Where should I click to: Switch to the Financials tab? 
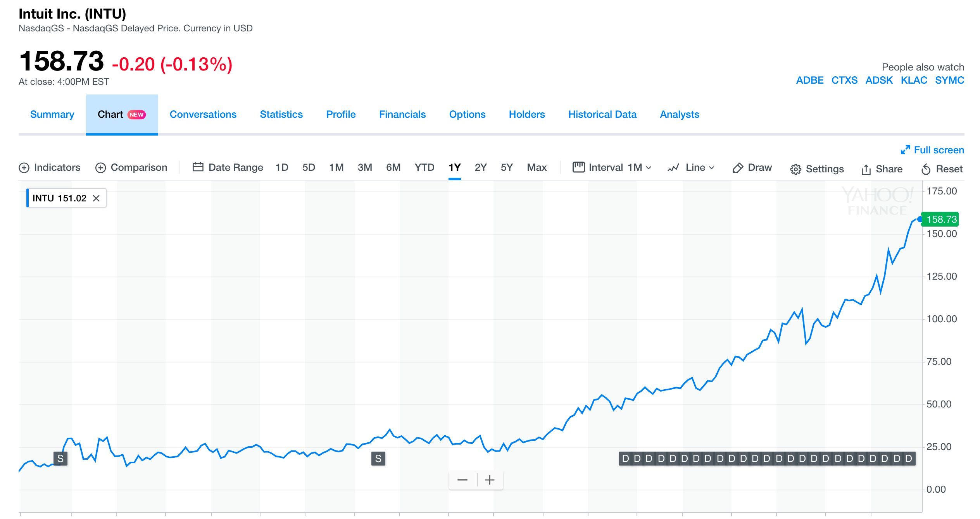pyautogui.click(x=402, y=114)
